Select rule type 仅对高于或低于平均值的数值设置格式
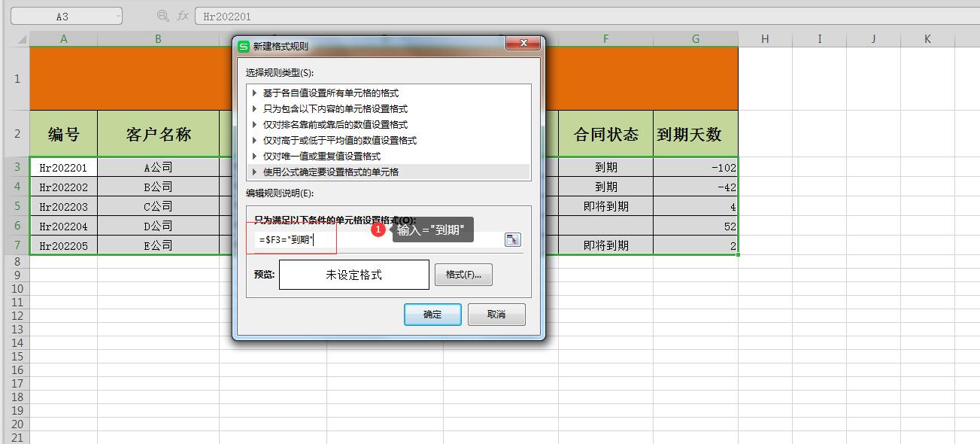This screenshot has width=980, height=444. pyautogui.click(x=388, y=141)
